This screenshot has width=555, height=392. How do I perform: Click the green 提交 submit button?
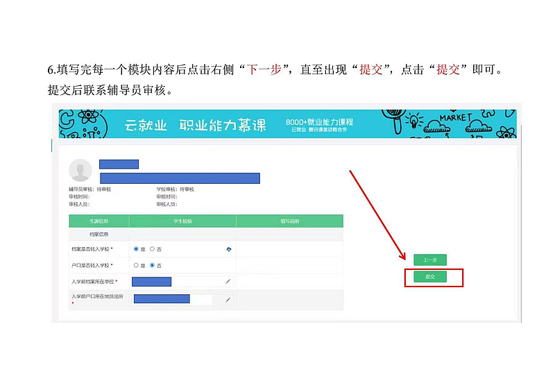click(429, 277)
